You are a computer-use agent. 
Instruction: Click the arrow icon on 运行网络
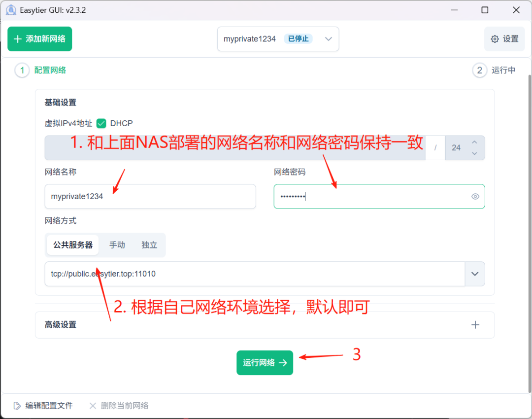tap(283, 363)
